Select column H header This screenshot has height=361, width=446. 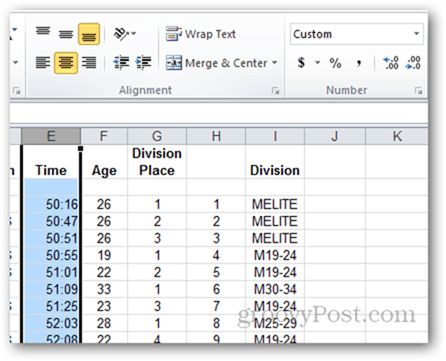[216, 136]
